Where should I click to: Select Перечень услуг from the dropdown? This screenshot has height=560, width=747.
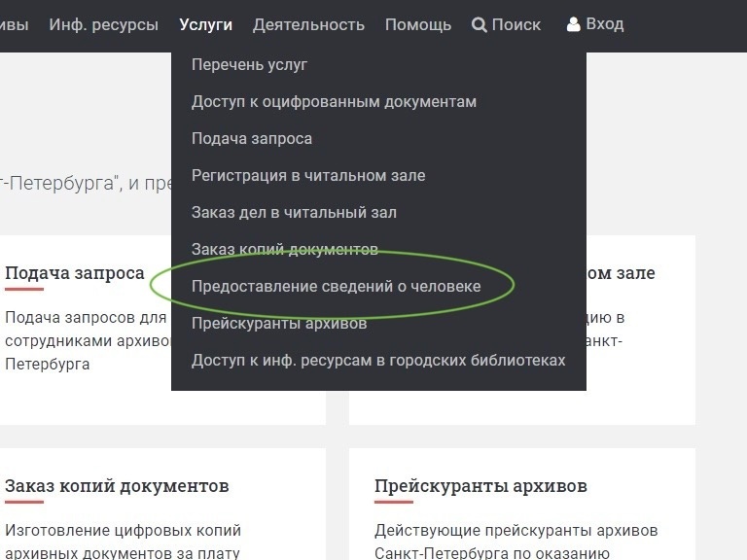pos(249,65)
